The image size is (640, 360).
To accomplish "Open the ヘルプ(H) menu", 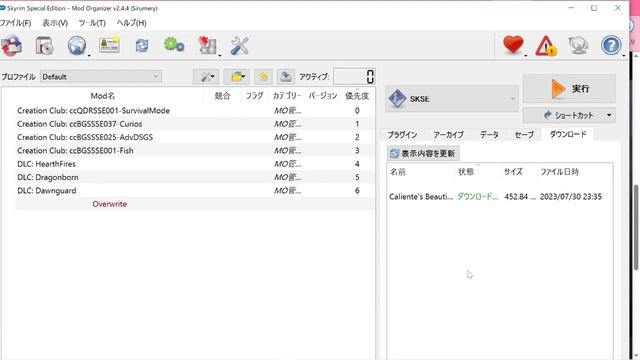I will 131,23.
